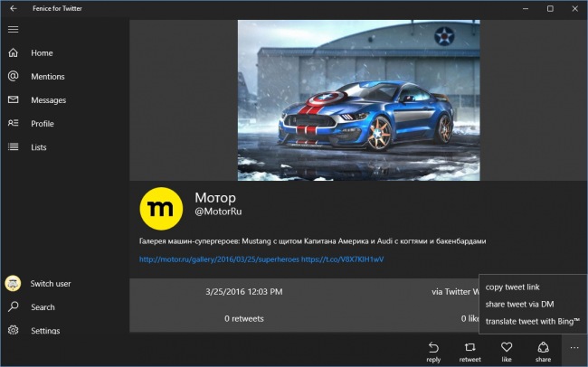Click the Mentions @ icon
The width and height of the screenshot is (588, 367).
pyautogui.click(x=14, y=76)
